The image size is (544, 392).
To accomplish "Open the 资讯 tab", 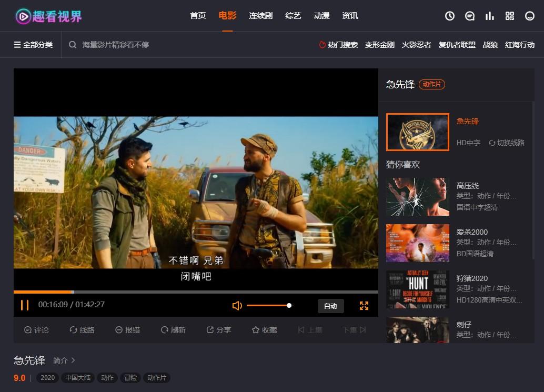I will click(350, 16).
